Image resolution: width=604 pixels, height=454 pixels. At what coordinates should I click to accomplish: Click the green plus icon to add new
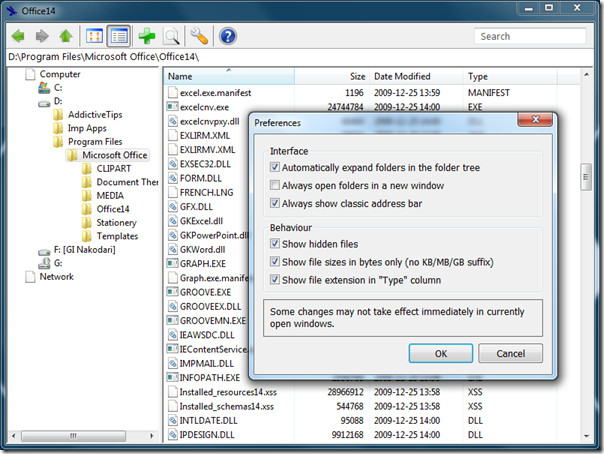(147, 36)
